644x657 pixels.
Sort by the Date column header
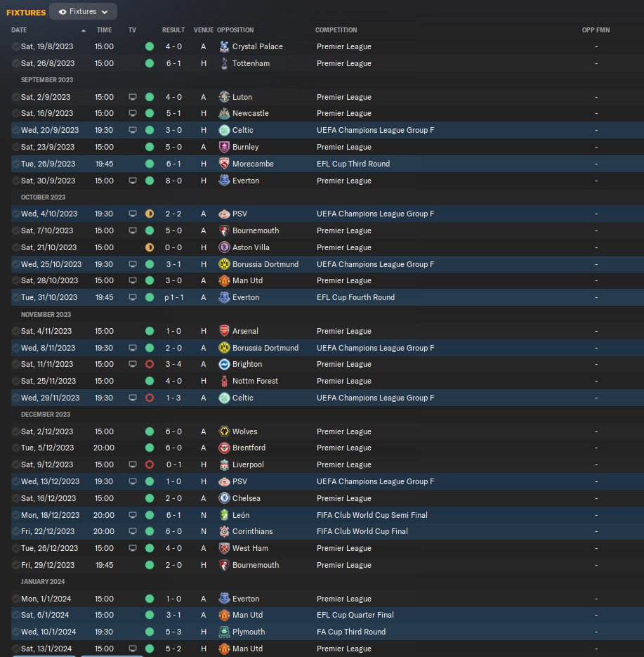coord(19,30)
